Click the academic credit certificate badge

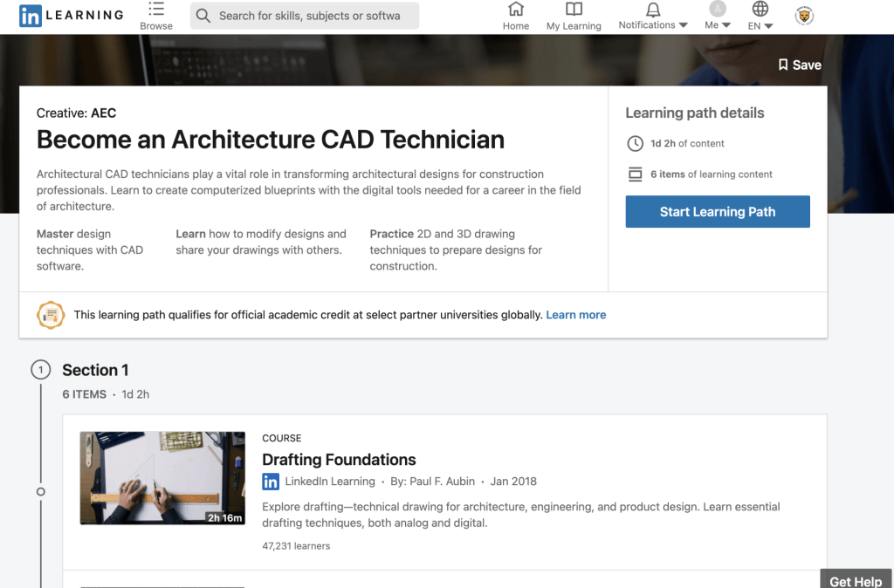(51, 315)
